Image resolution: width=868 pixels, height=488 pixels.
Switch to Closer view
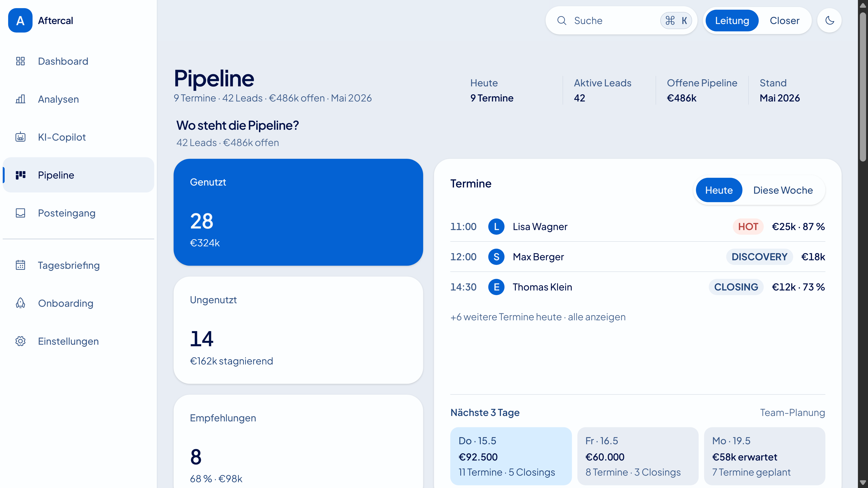coord(784,21)
